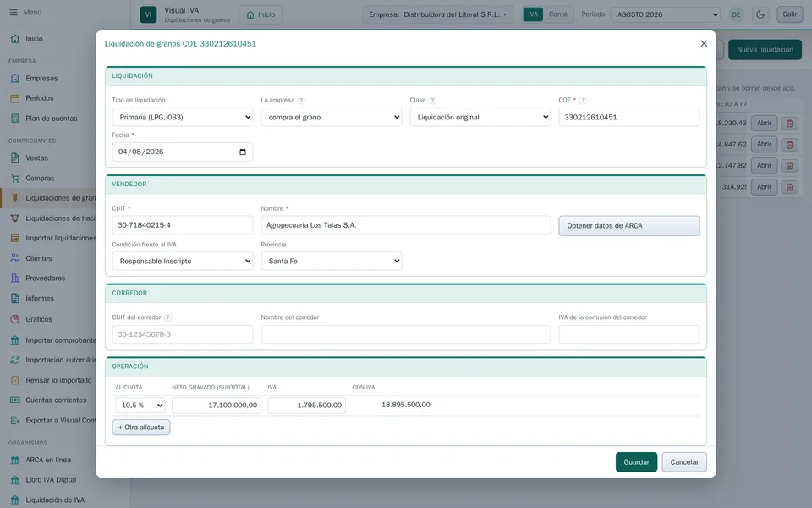
Task: Open the Clase dropdown
Action: [480, 117]
